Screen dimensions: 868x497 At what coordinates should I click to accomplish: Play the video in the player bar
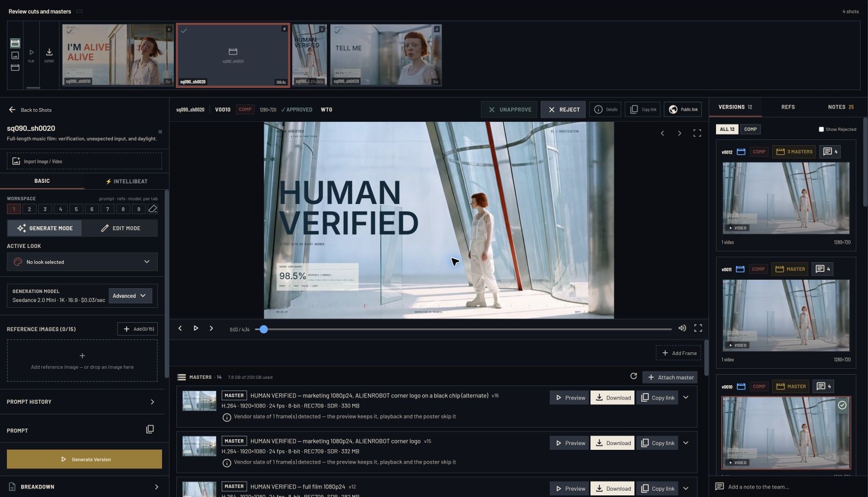[195, 329]
